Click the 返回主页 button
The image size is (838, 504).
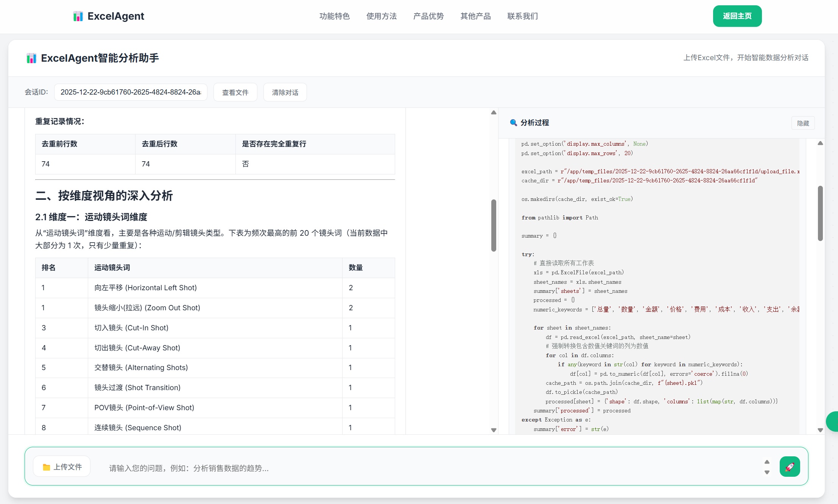click(x=737, y=16)
